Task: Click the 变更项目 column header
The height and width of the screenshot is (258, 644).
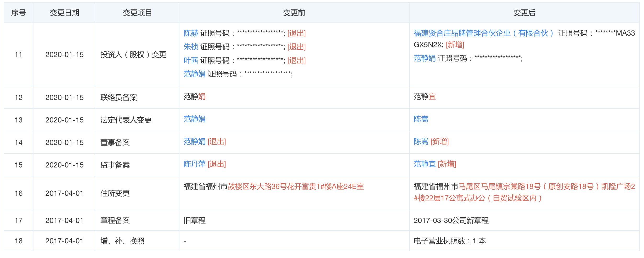Action: 137,13
